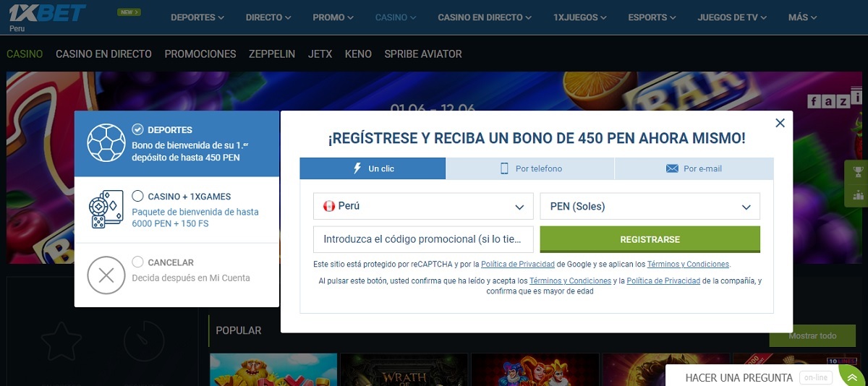Click the soccer ball Deportes icon
868x386 pixels.
[x=106, y=142]
